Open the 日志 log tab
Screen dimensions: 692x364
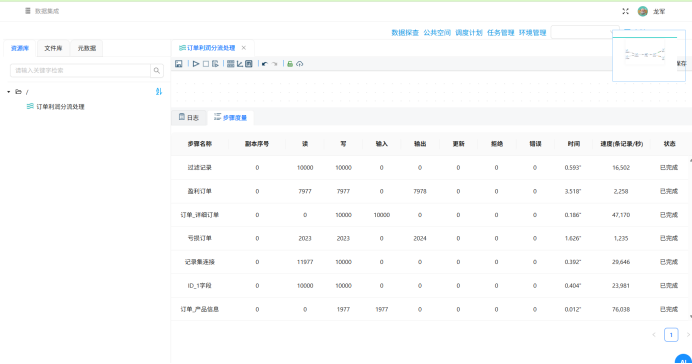189,117
